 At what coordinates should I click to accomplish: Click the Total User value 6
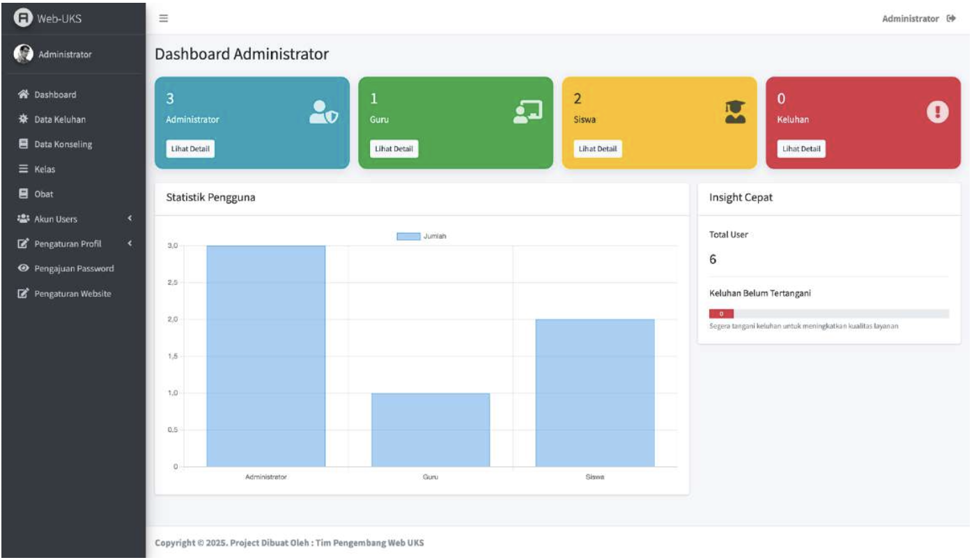[x=713, y=260]
